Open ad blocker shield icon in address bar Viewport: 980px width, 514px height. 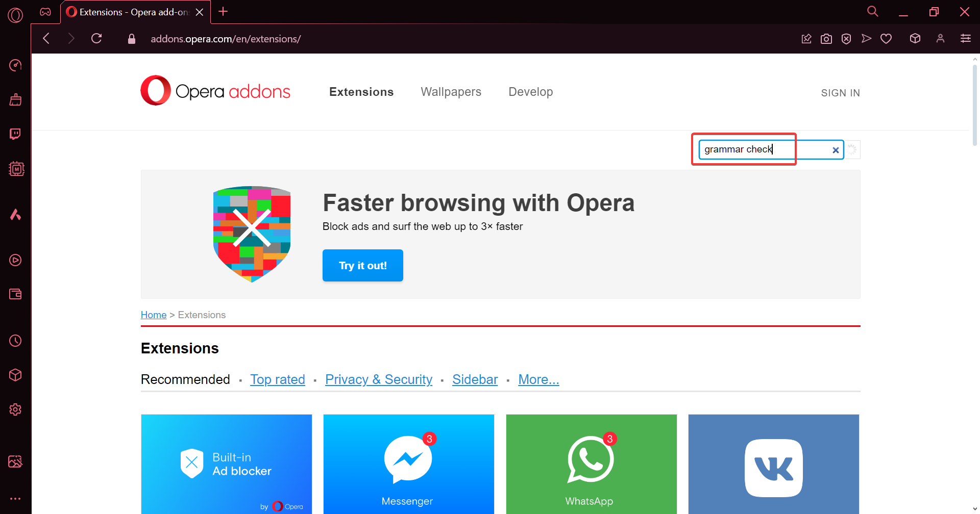(846, 39)
